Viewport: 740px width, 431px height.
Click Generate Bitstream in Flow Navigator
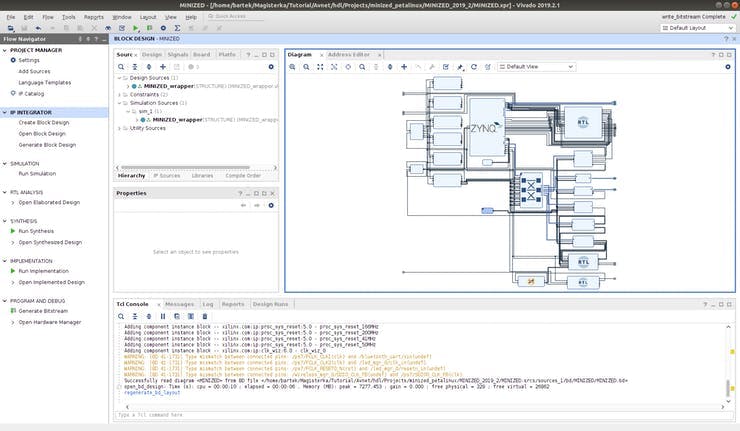pyautogui.click(x=44, y=311)
